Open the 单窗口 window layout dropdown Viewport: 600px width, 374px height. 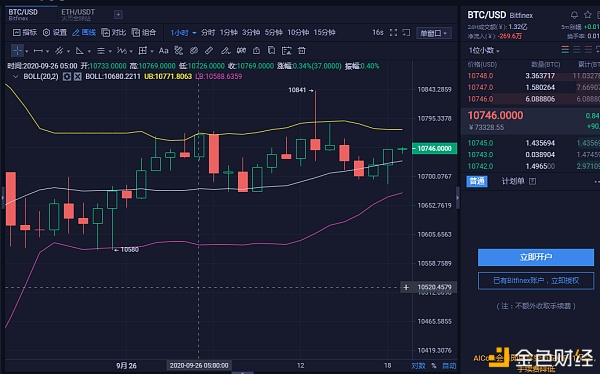434,33
